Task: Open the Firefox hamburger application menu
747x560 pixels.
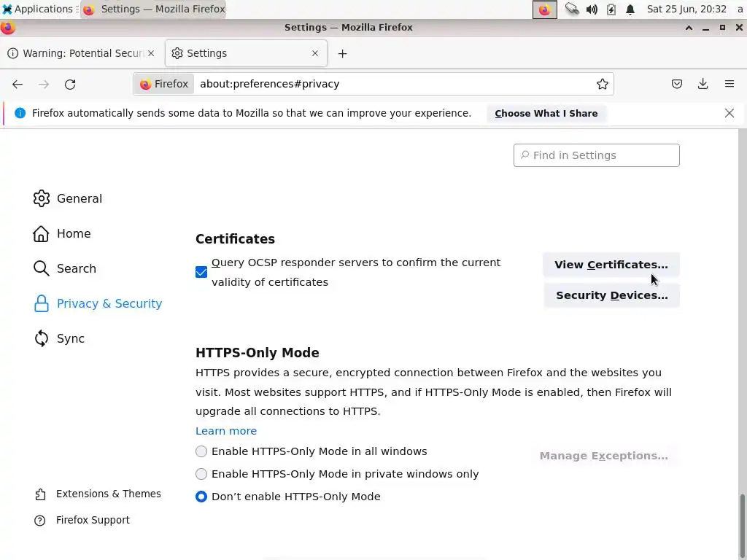Action: 729,84
